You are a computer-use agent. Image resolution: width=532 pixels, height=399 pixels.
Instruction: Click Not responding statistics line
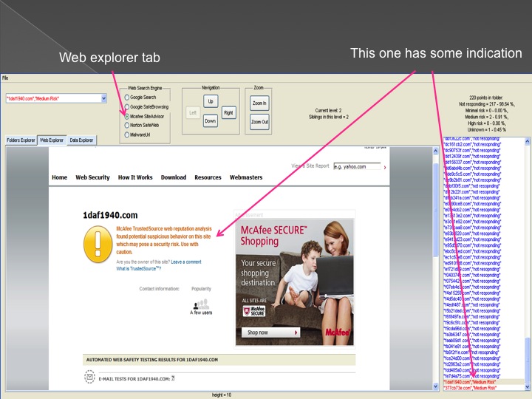(486, 104)
